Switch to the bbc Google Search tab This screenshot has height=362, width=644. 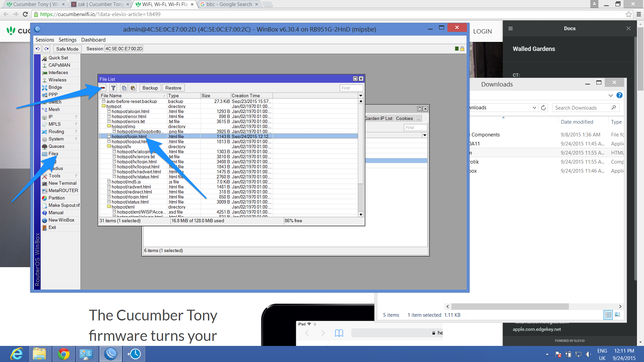(229, 4)
